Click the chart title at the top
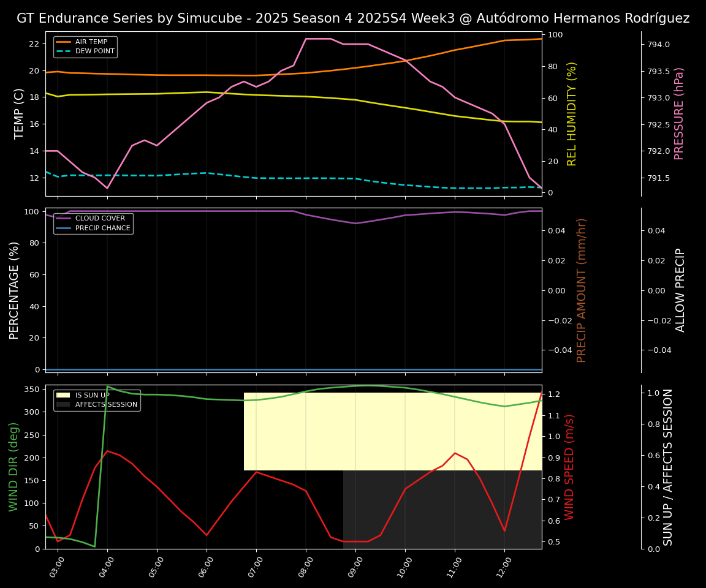Viewport: 706px width, 588px height. [353, 18]
